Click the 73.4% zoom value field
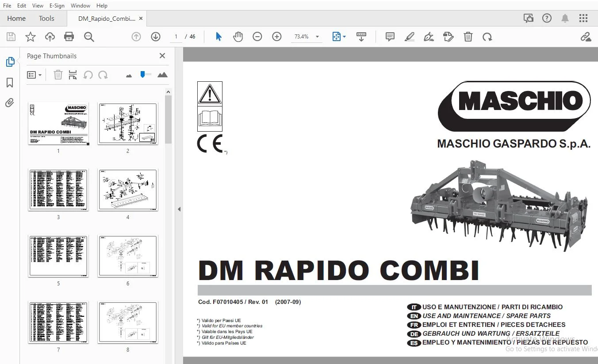Image resolution: width=598 pixels, height=364 pixels. pos(302,37)
